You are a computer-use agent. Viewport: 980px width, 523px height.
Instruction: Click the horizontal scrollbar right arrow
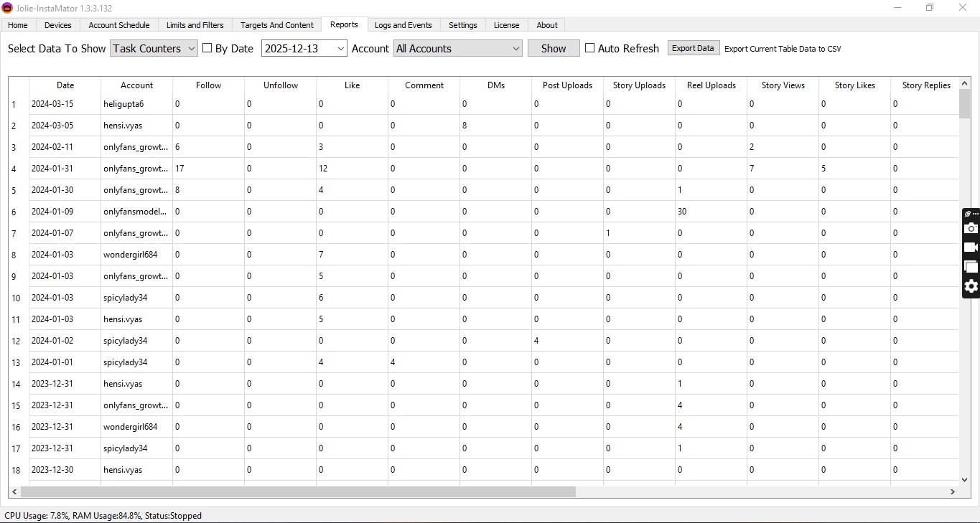953,492
